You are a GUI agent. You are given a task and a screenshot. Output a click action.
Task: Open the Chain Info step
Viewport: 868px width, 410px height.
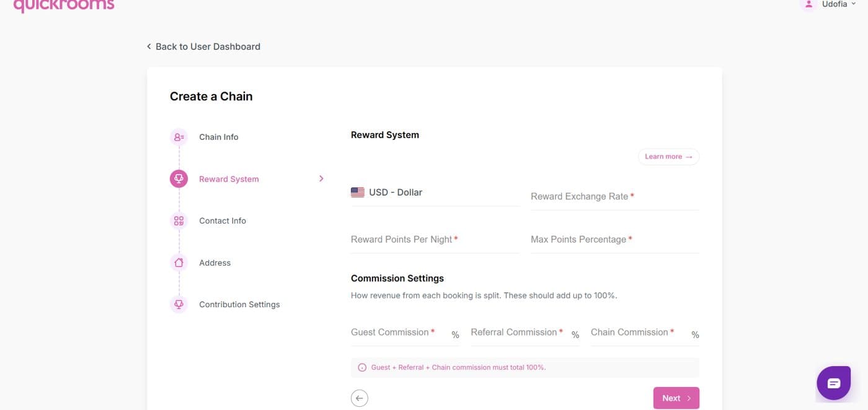coord(219,137)
